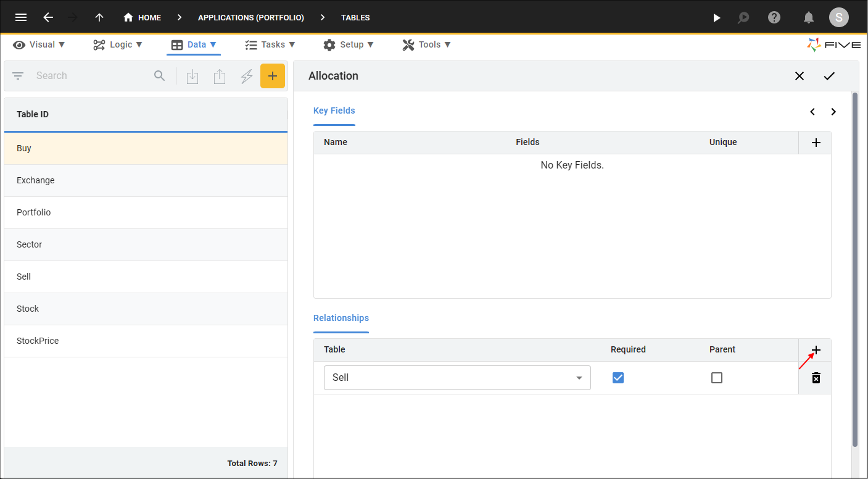The height and width of the screenshot is (479, 868).
Task: Open the help question mark icon
Action: tap(774, 17)
